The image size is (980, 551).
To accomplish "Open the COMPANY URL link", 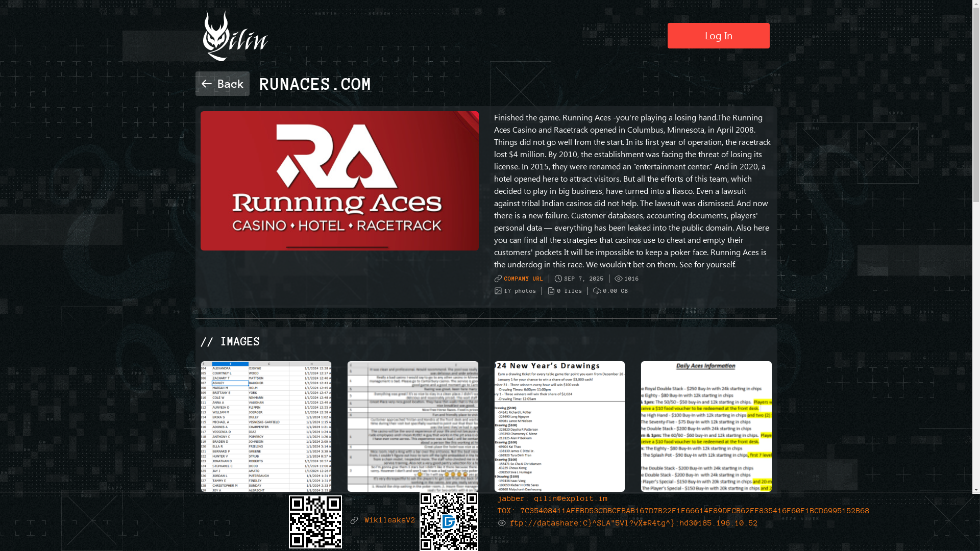I will pos(523,279).
